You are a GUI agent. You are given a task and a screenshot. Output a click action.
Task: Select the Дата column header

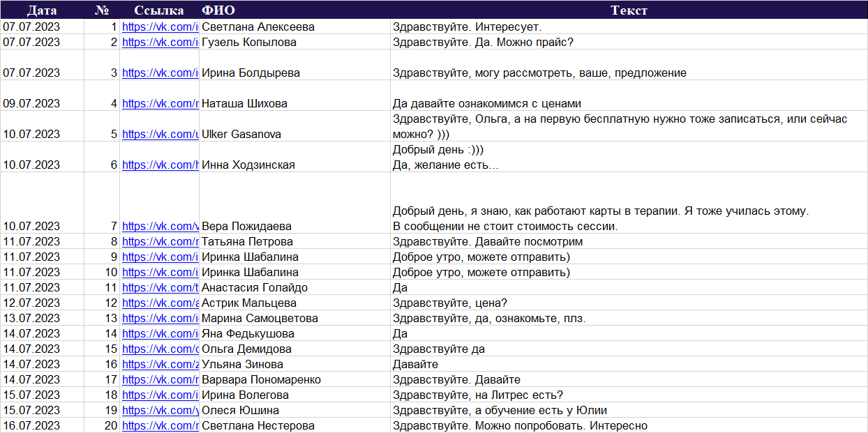[42, 10]
